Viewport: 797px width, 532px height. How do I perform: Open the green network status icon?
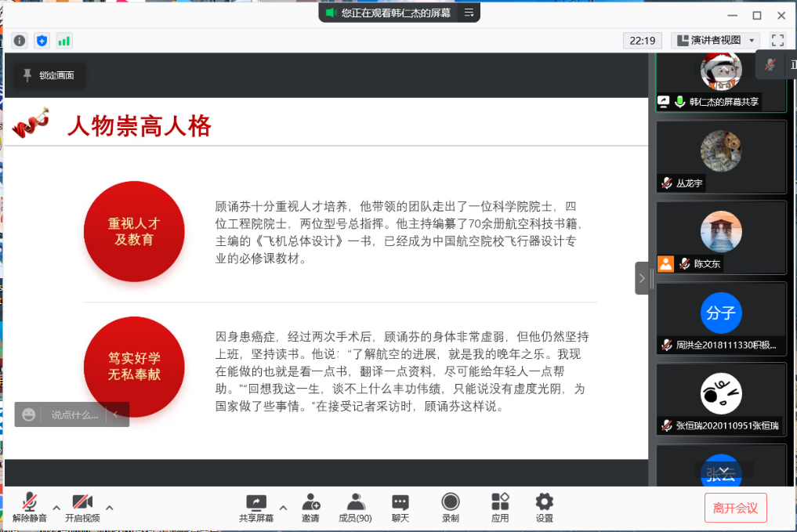coord(63,41)
